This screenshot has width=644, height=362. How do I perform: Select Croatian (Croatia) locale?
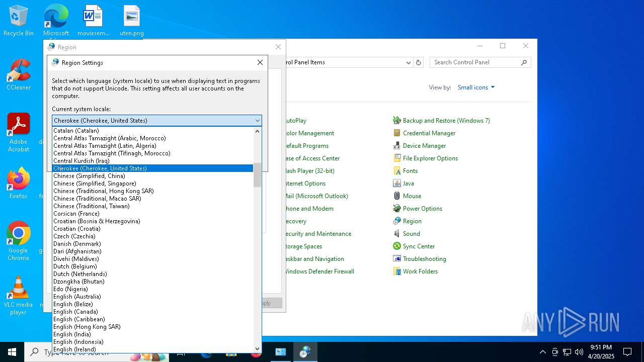[153, 229]
